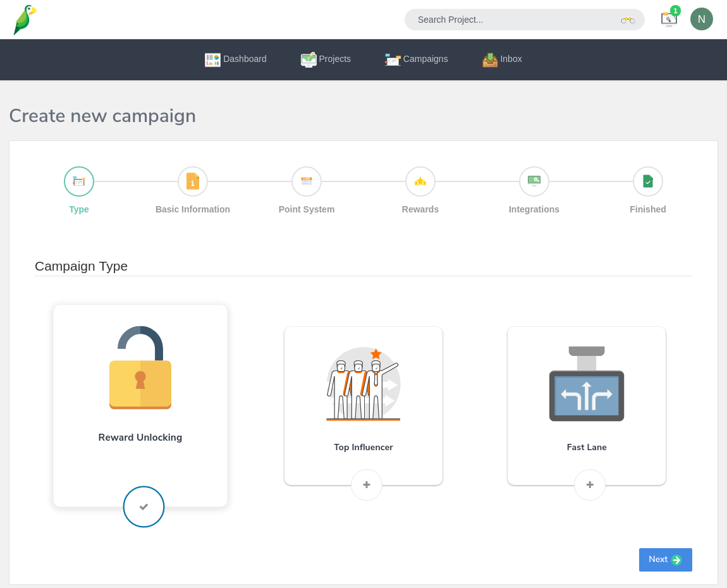Click the parrot logo

pyautogui.click(x=25, y=20)
